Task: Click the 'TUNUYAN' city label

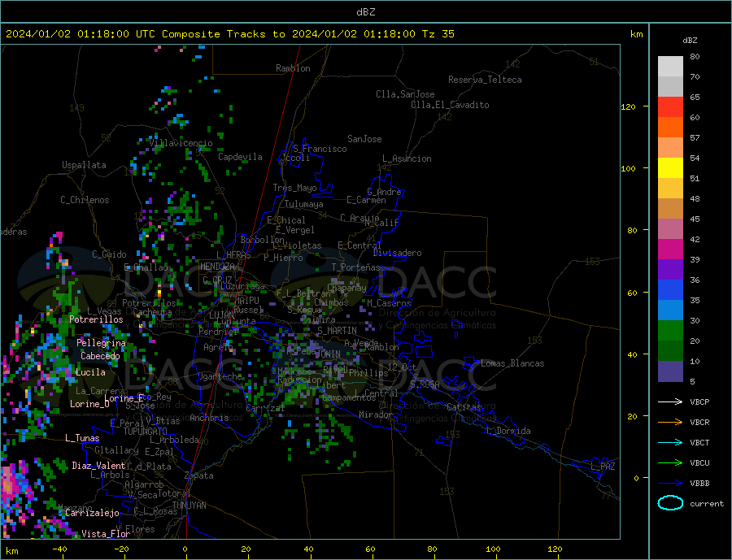Action: click(189, 506)
